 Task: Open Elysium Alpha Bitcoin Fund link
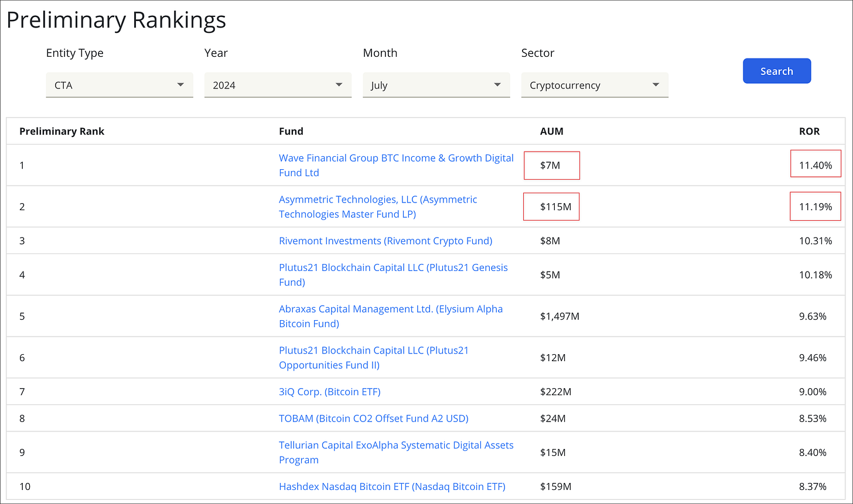click(x=391, y=316)
